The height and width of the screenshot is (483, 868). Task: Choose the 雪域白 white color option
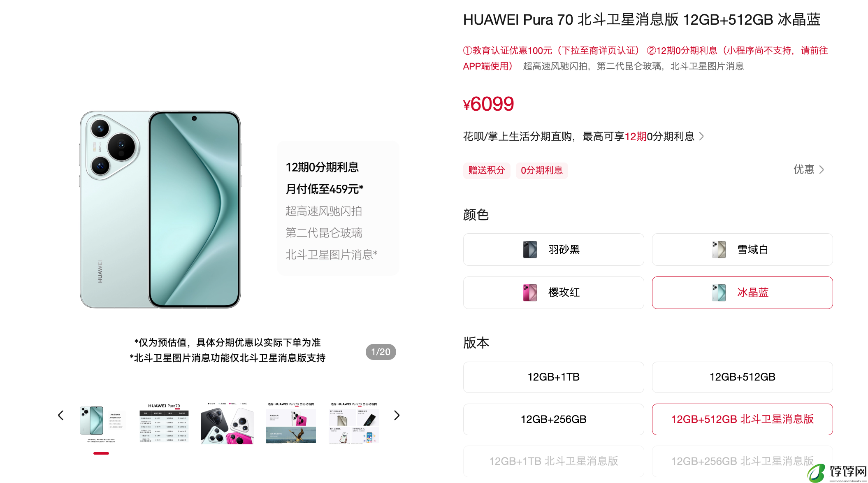pyautogui.click(x=742, y=250)
